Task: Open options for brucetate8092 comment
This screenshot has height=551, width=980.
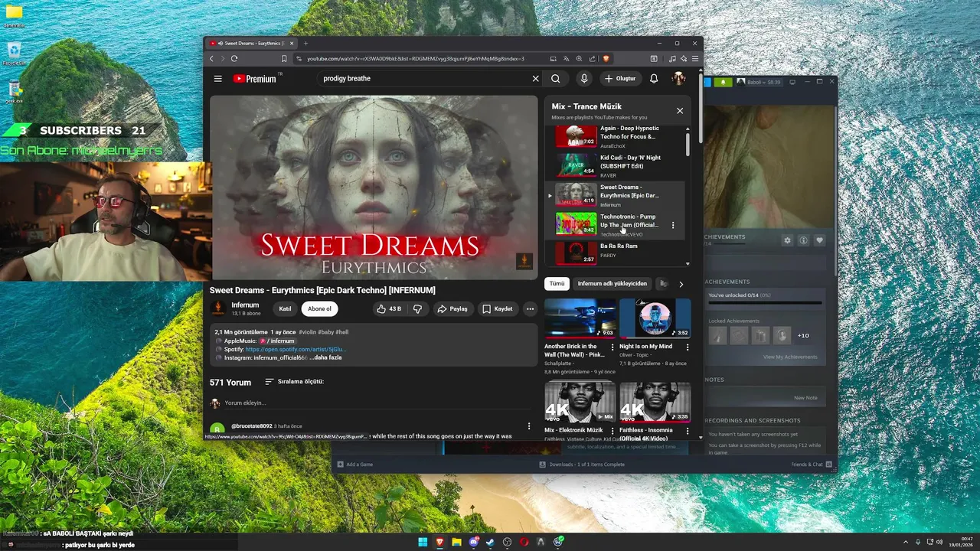Action: 528,426
